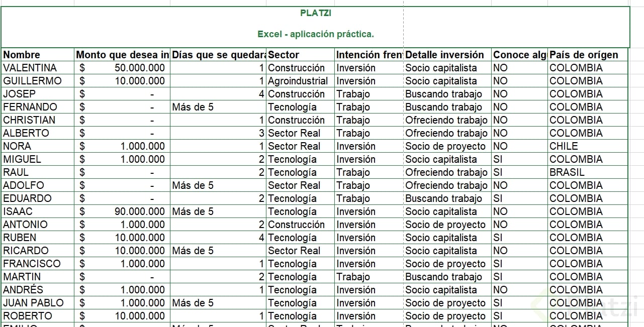Click the 'Excel - aplicación práctica.' subtitle
Viewport: 644px width, 327px height.
tap(315, 34)
